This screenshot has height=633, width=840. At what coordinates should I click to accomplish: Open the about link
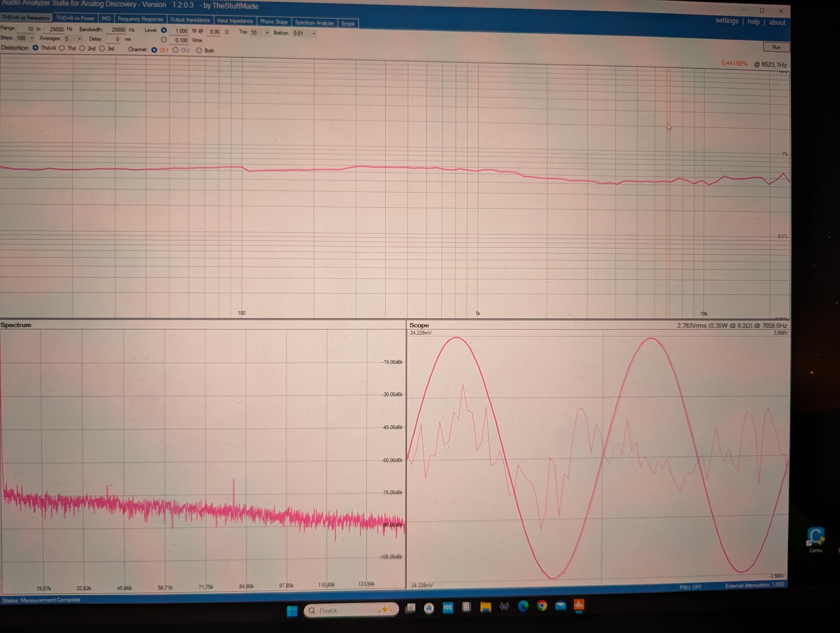[x=777, y=22]
